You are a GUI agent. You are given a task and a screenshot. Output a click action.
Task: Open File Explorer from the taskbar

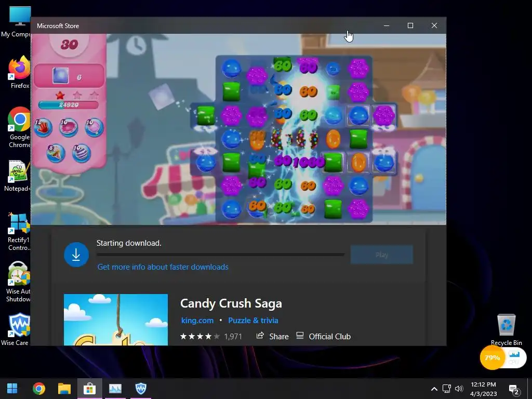pos(64,389)
